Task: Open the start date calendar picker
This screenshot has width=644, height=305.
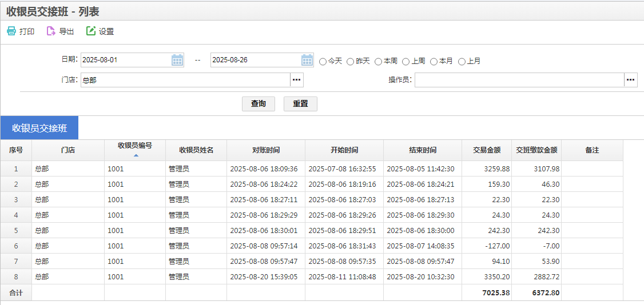Action: [177, 60]
